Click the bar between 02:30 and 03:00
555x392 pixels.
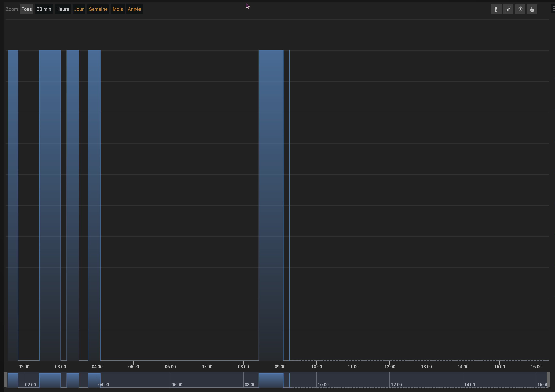(x=50, y=205)
